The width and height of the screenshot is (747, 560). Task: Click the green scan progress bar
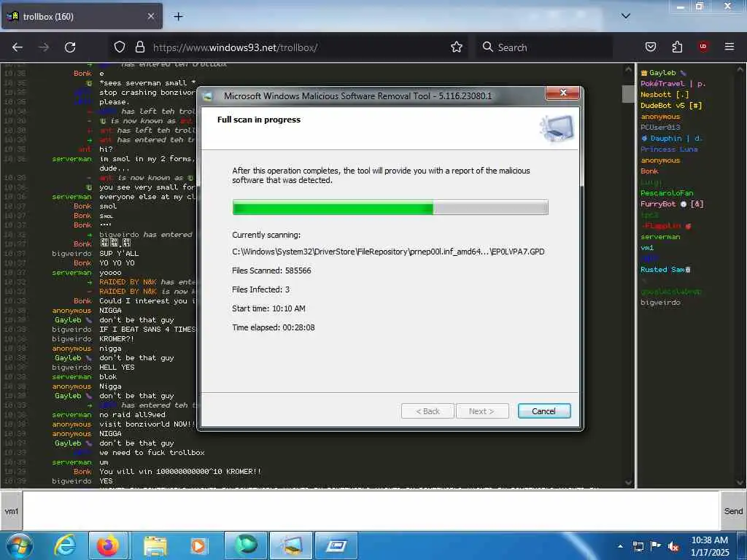(x=390, y=207)
